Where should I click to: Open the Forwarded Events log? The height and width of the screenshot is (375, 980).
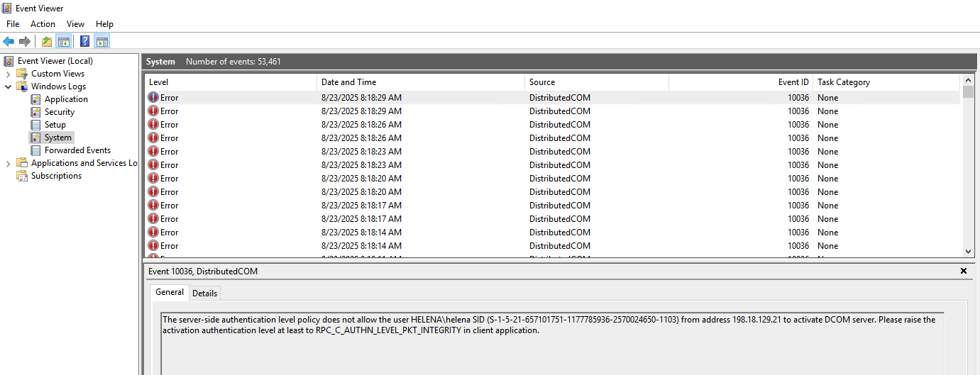coord(77,150)
